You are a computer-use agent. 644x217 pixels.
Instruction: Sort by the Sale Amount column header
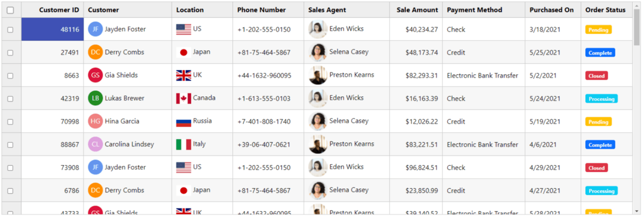417,10
